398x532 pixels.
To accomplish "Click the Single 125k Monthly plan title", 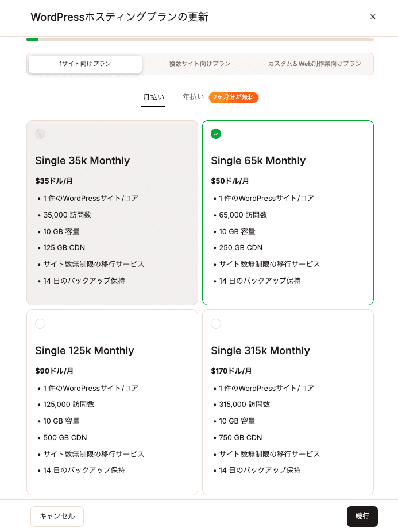I will pyautogui.click(x=84, y=351).
